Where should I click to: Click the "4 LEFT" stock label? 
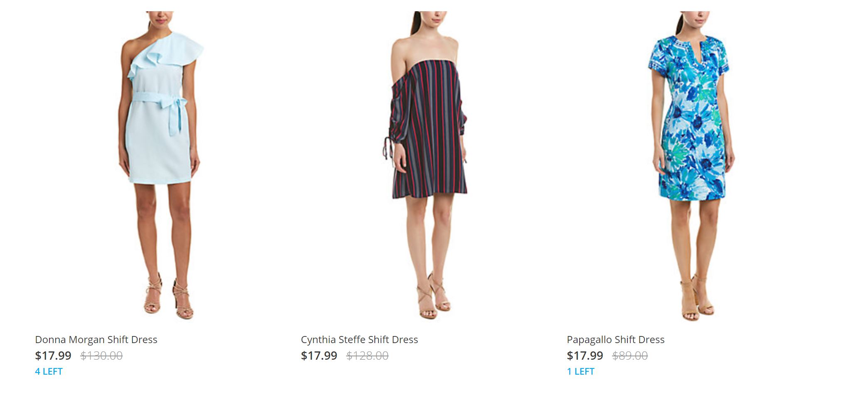pyautogui.click(x=49, y=371)
